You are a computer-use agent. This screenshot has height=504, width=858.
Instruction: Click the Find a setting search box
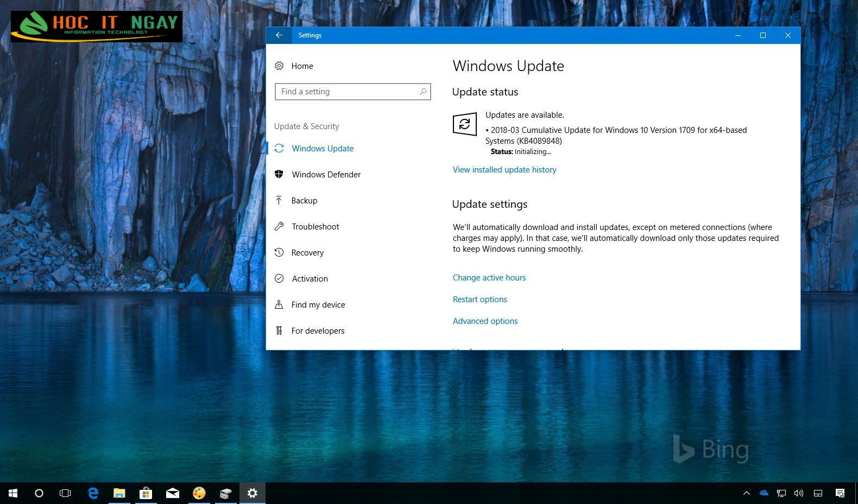pyautogui.click(x=353, y=92)
